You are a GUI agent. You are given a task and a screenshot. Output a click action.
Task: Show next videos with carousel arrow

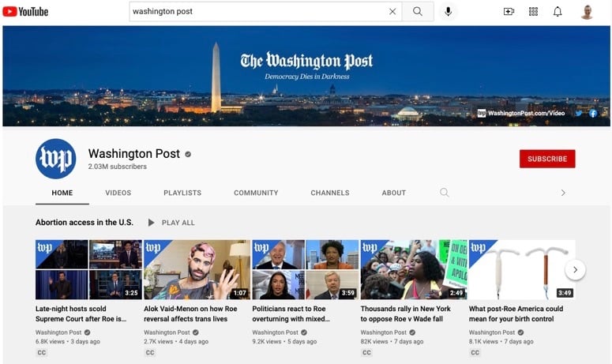tap(575, 269)
